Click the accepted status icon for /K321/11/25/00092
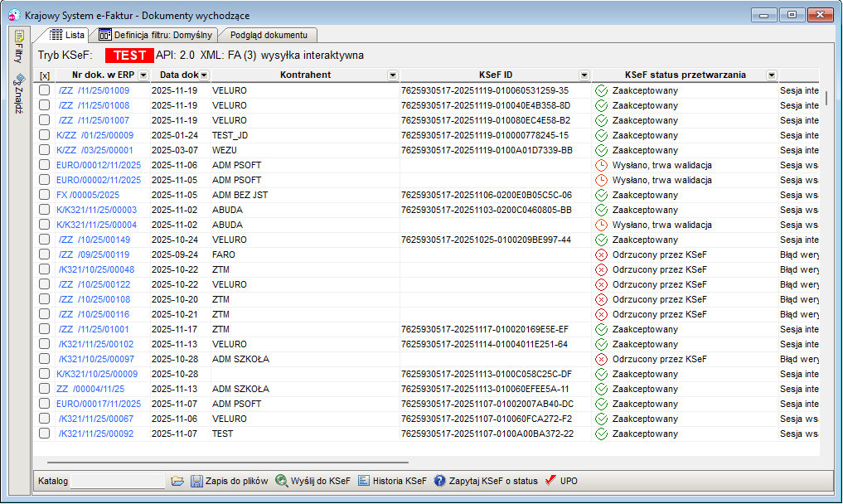Viewport: 843px width, 504px height. point(602,434)
